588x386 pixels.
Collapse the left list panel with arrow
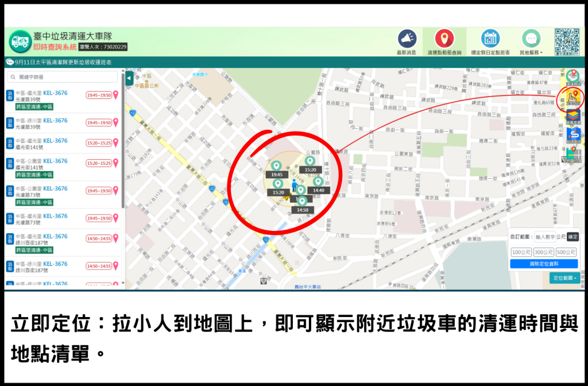[x=129, y=78]
